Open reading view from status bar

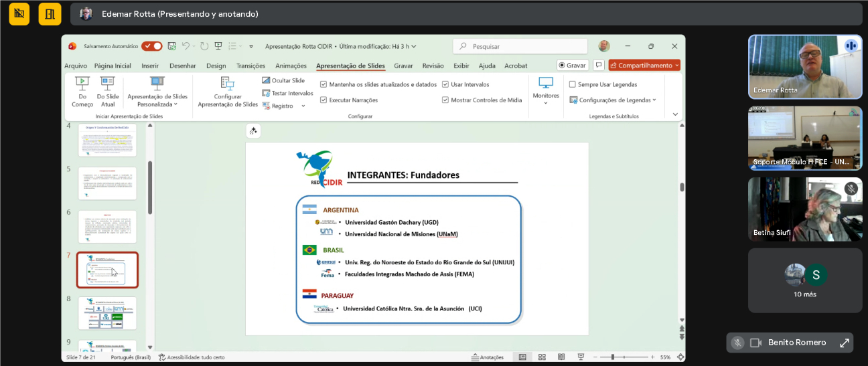(561, 357)
